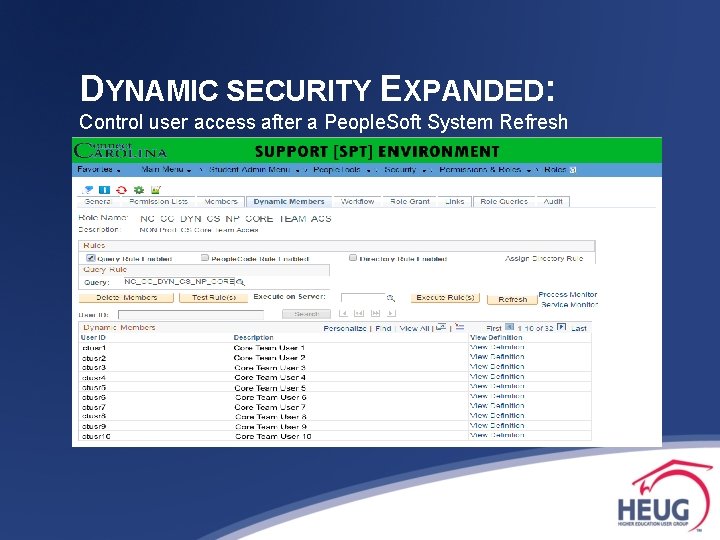Click the download grid icon in Dynamic Members header
Image resolution: width=720 pixels, height=540 pixels.
click(460, 327)
